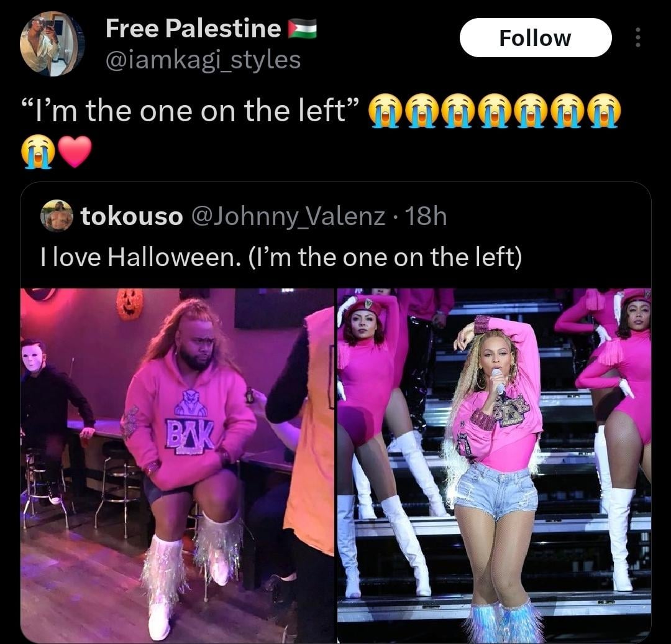Click the red heart emoji
The width and height of the screenshot is (671, 644).
tap(75, 152)
